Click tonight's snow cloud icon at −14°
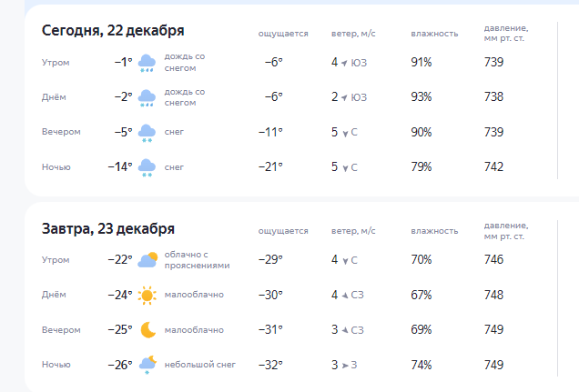 tap(147, 167)
